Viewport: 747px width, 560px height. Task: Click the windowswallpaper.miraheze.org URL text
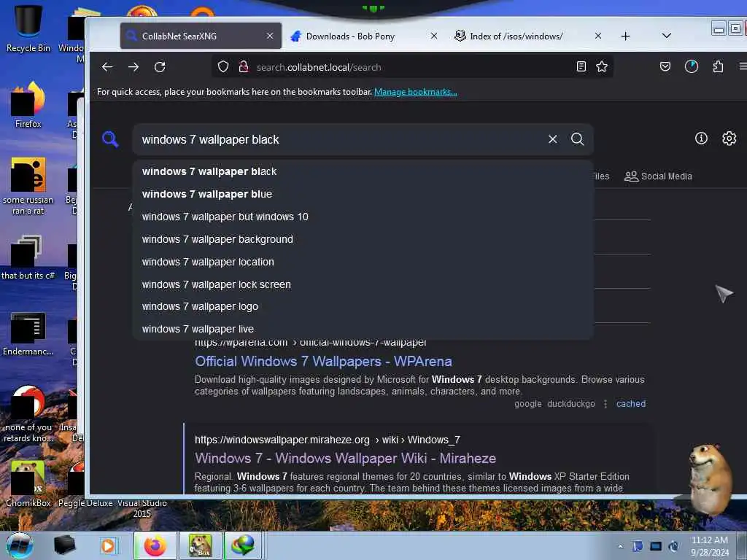[x=282, y=440]
